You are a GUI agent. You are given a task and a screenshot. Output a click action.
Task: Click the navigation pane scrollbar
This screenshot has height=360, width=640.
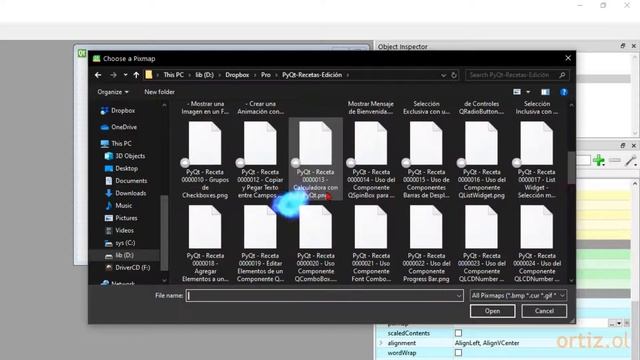164,233
